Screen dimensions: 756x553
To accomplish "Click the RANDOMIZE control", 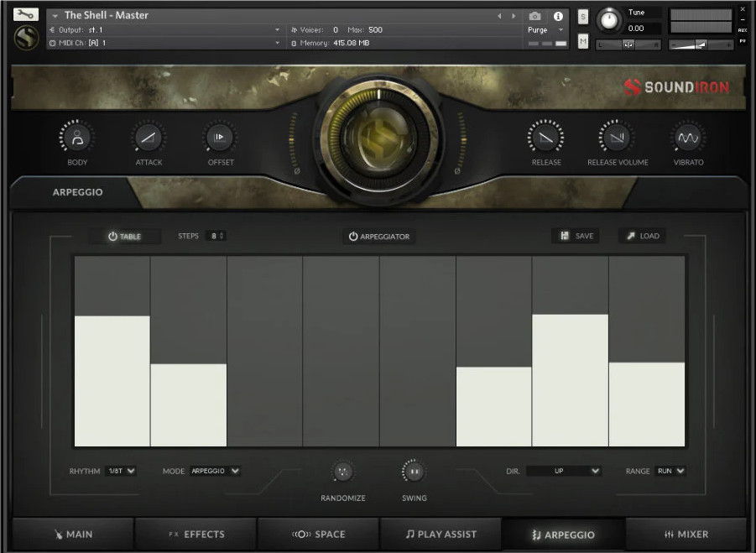I will 343,472.
